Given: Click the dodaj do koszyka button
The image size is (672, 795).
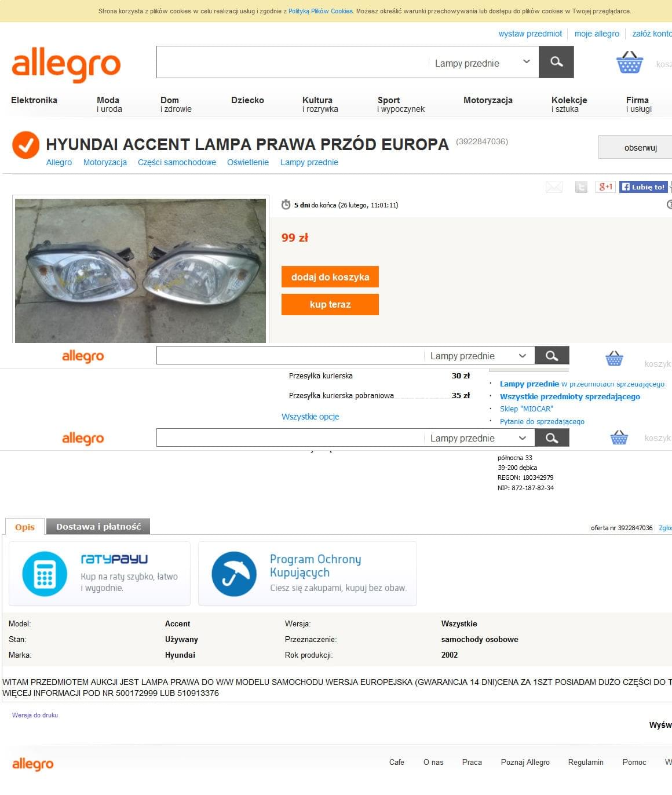Looking at the screenshot, I should (330, 277).
